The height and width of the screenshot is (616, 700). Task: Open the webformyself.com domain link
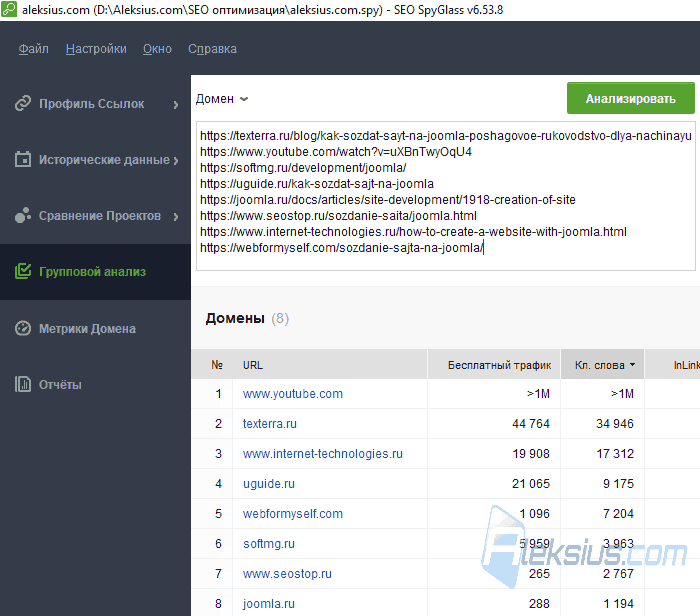[292, 513]
